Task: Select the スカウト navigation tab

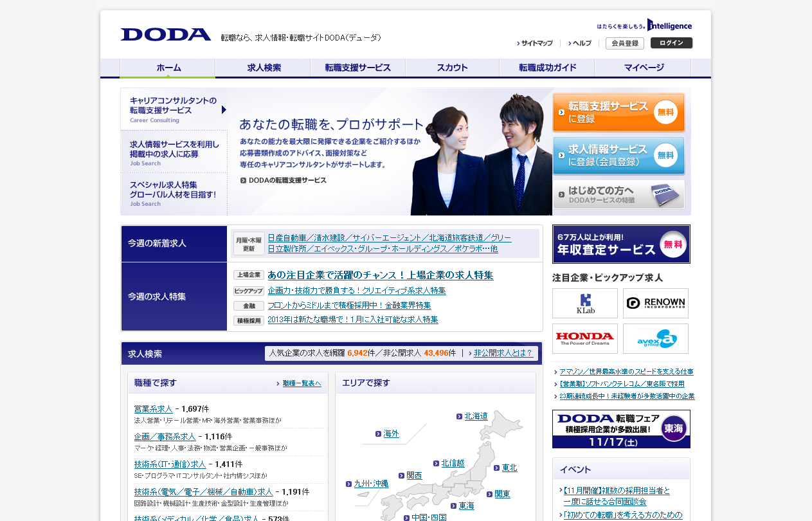Action: (453, 68)
